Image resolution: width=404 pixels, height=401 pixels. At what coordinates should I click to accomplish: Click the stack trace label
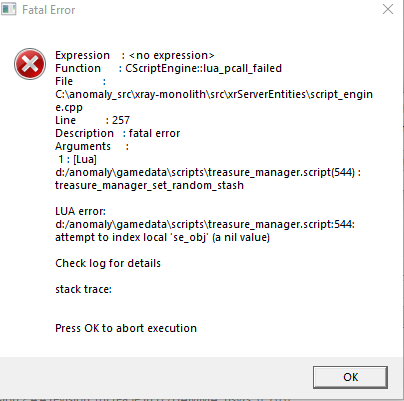pos(83,289)
